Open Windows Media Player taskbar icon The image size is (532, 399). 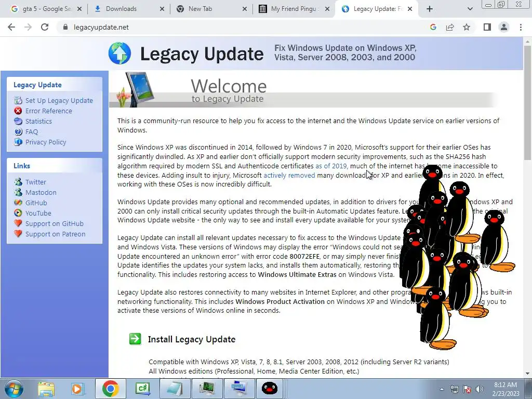[x=77, y=389]
